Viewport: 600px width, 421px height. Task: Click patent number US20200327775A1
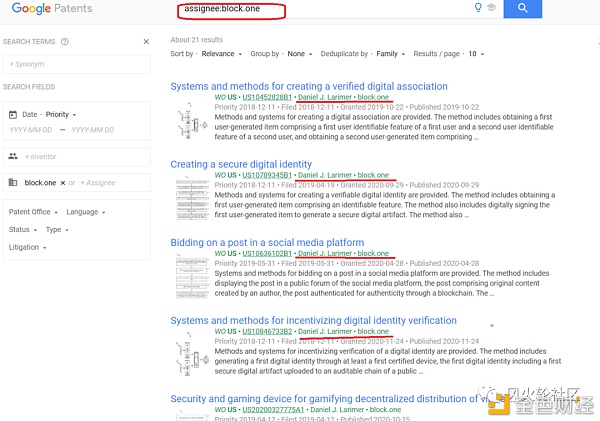coord(273,410)
